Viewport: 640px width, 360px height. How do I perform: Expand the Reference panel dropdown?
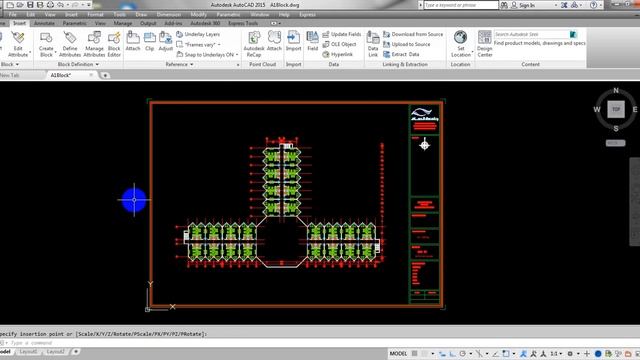coord(179,64)
